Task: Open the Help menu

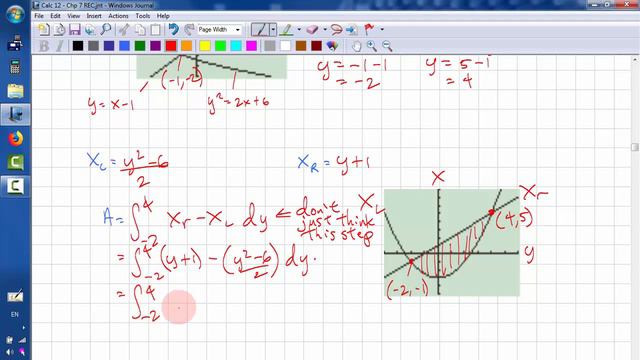Action: (x=163, y=16)
